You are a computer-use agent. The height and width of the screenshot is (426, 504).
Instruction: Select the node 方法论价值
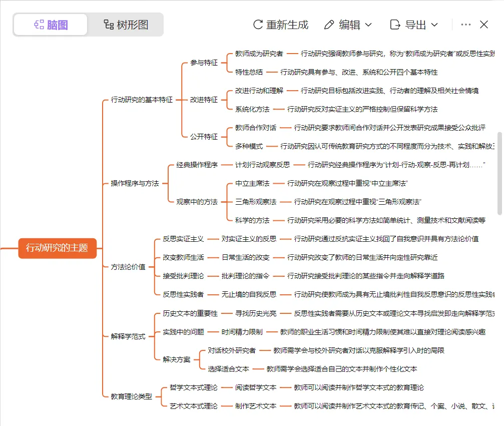click(x=128, y=267)
